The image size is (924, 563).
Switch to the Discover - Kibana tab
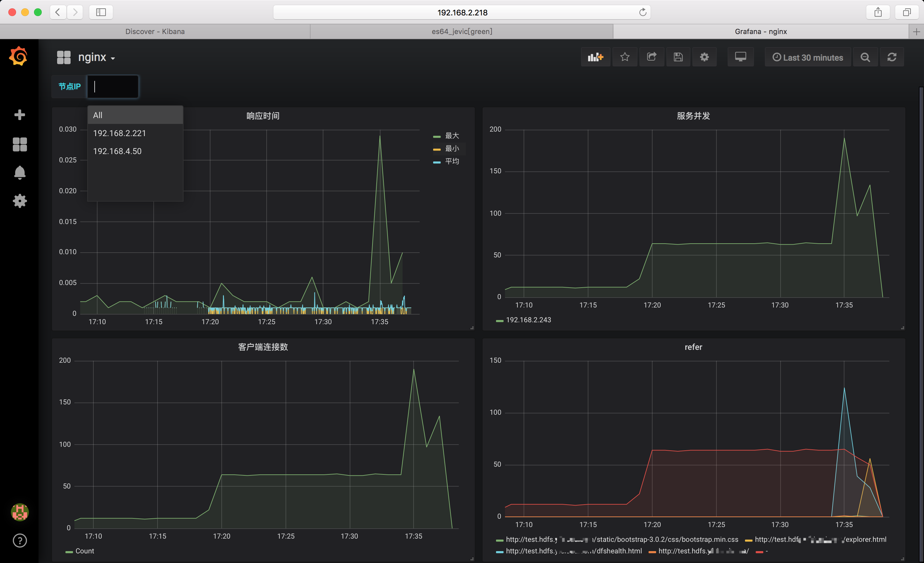[155, 31]
